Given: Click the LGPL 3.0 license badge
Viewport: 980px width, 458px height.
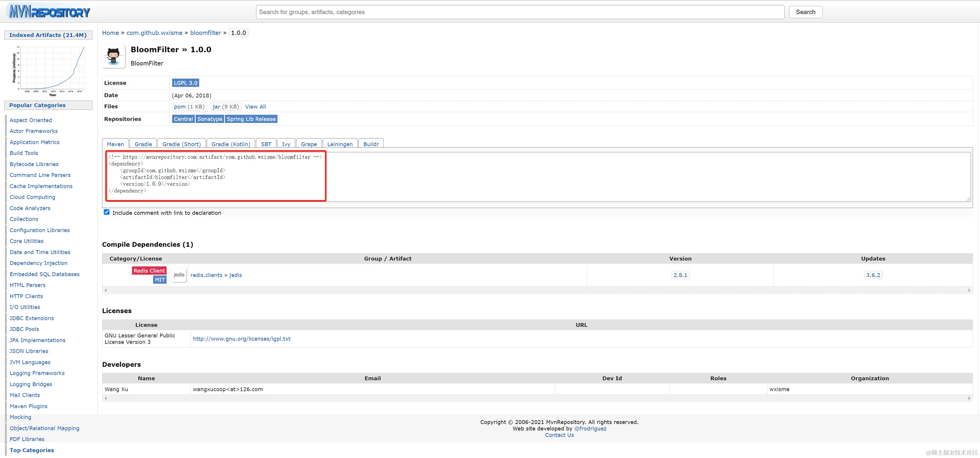Looking at the screenshot, I should tap(185, 83).
